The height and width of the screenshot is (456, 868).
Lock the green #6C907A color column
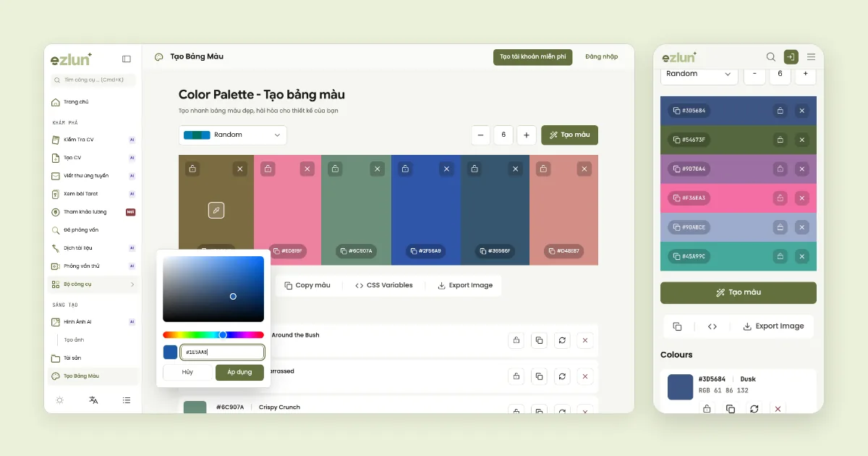coord(335,169)
